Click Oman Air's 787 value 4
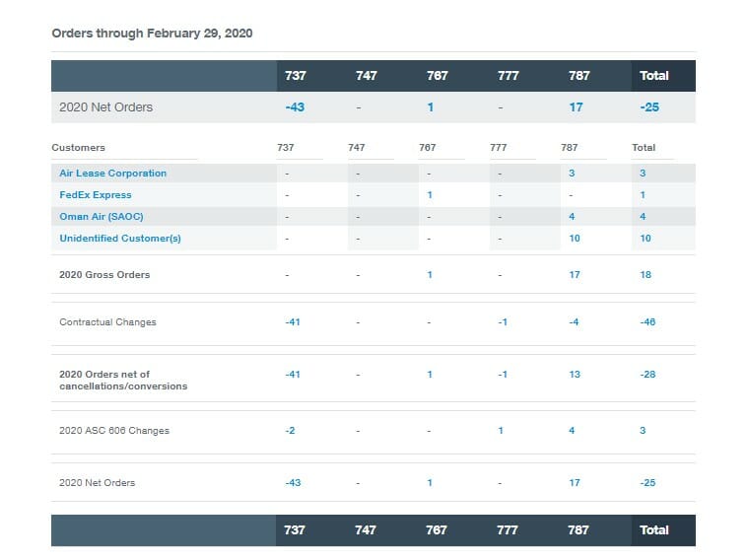Image resolution: width=747 pixels, height=560 pixels. click(x=572, y=216)
